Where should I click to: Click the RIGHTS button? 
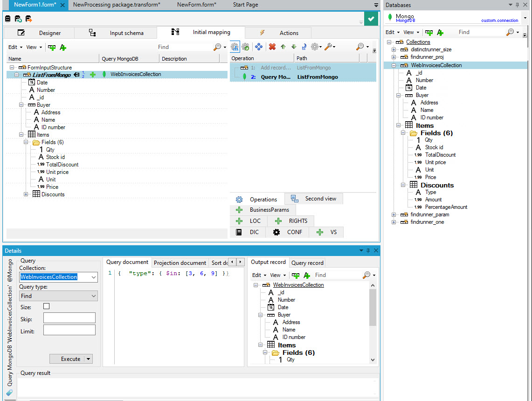[291, 221]
